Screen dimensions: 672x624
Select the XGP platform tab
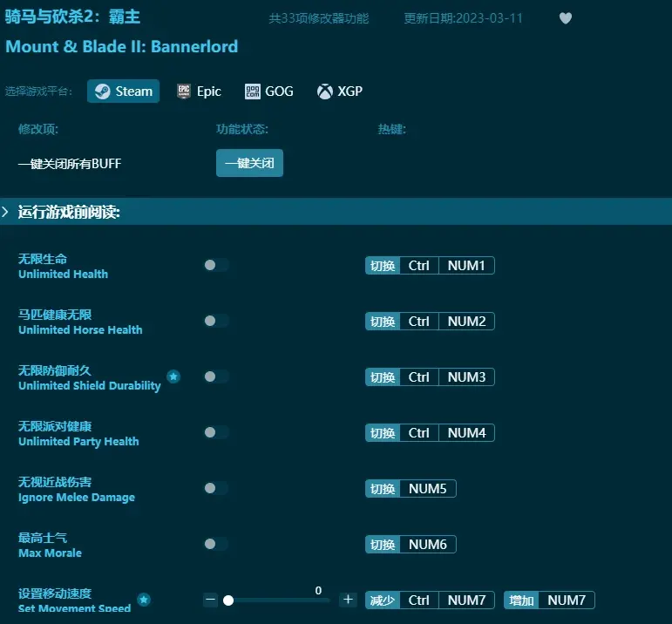point(339,91)
